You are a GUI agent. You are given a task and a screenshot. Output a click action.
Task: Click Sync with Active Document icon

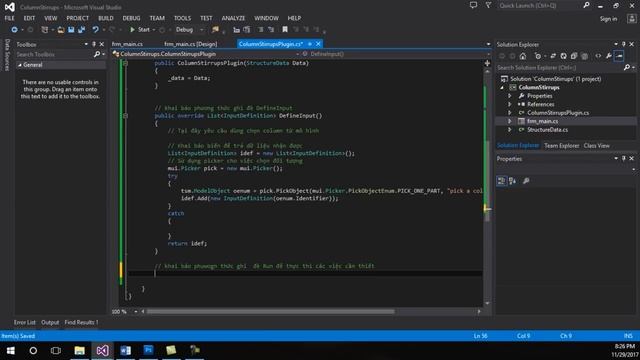[x=553, y=56]
